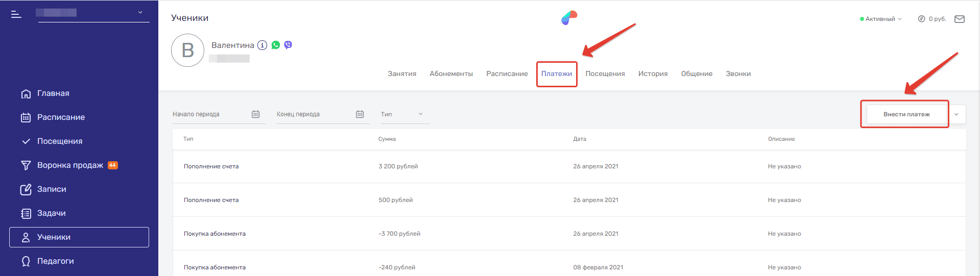
Task: Expand the organization selector in sidebar
Action: tap(140, 13)
